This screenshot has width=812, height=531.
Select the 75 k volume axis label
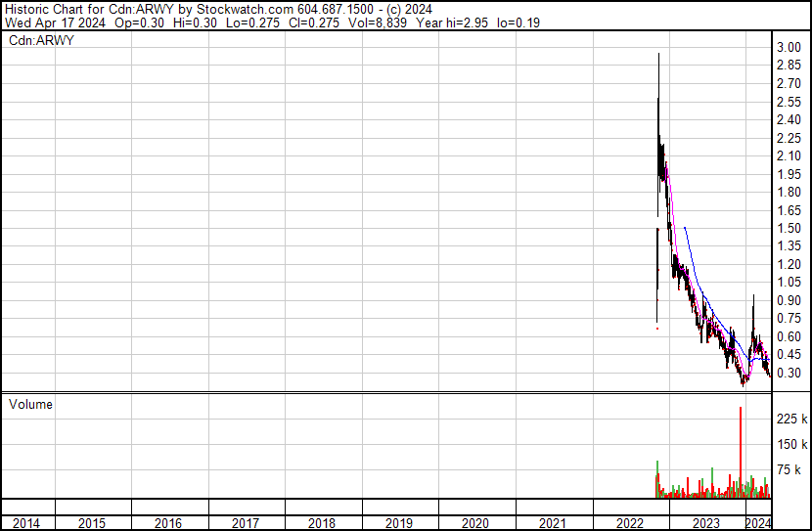point(790,470)
